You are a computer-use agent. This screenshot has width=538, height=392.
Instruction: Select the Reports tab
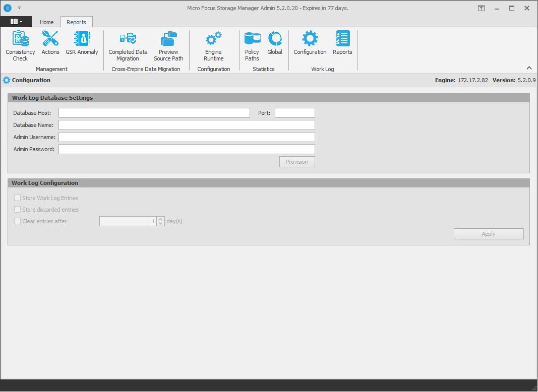tap(76, 22)
